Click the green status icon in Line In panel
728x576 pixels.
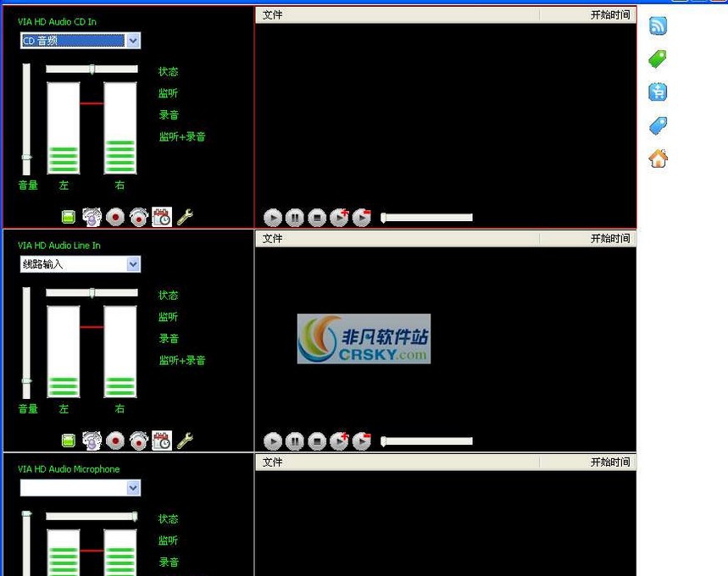(69, 440)
